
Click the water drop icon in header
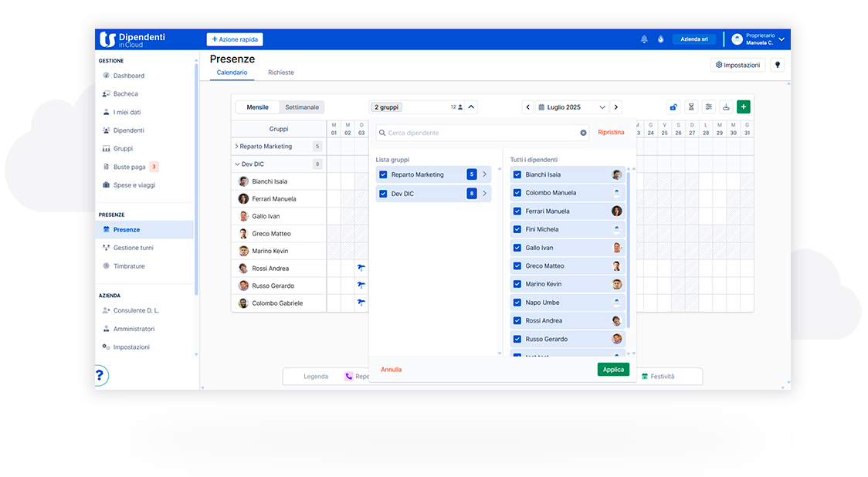point(660,39)
